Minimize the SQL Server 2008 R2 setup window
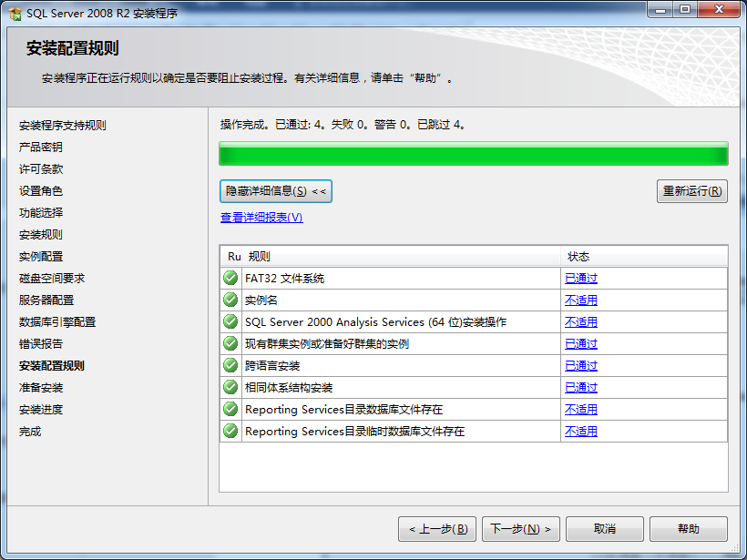 click(x=660, y=9)
